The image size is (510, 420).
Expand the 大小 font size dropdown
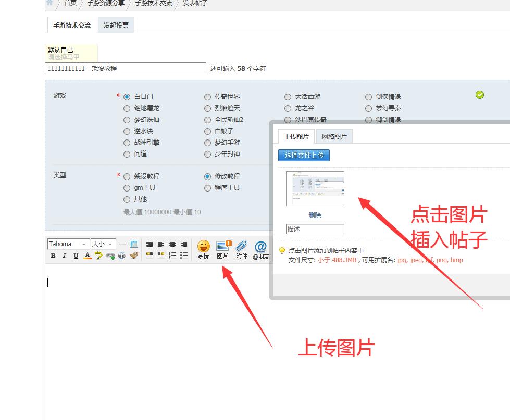tap(103, 244)
